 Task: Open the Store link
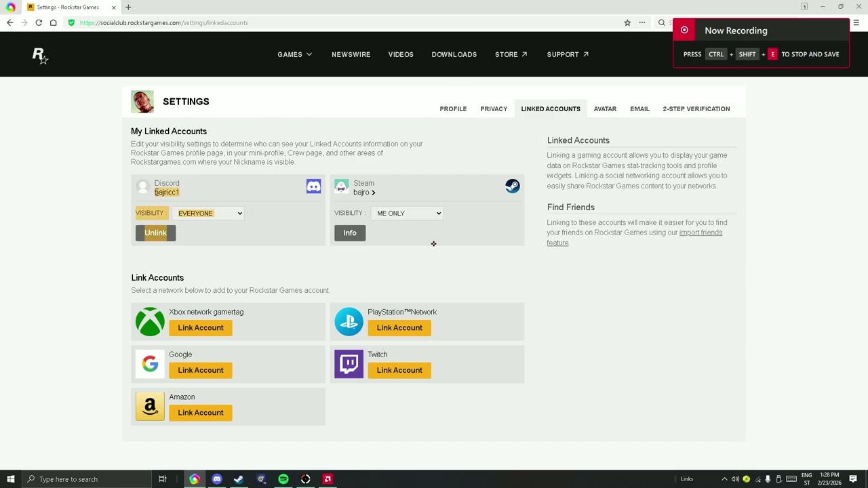(511, 54)
